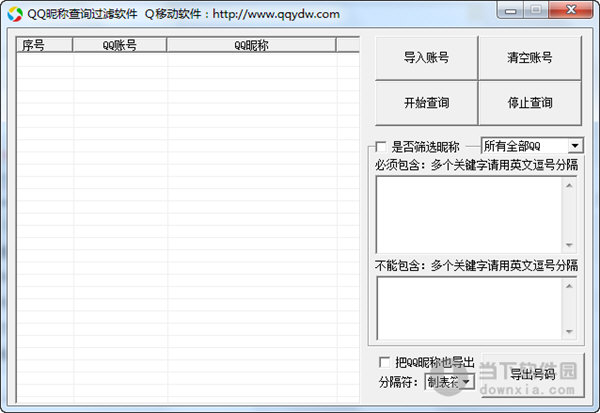
Task: Click the 导入账号 button
Action: (x=426, y=58)
